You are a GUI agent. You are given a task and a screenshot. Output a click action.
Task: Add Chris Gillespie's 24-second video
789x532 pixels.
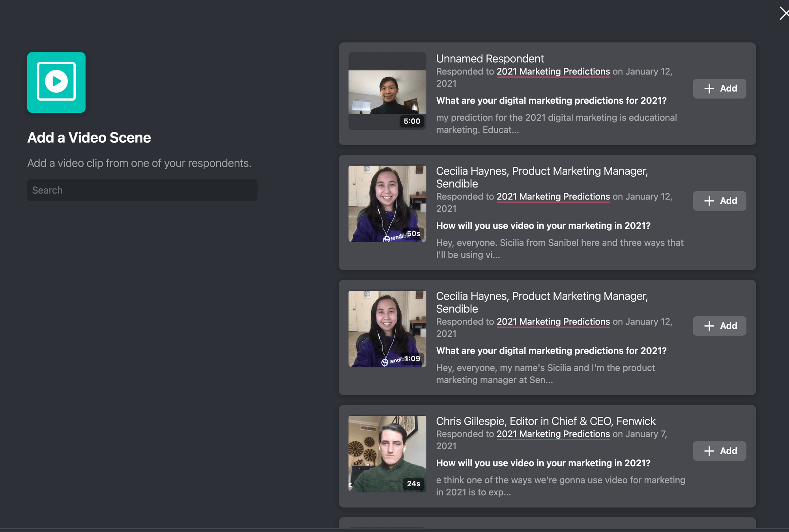click(x=719, y=451)
